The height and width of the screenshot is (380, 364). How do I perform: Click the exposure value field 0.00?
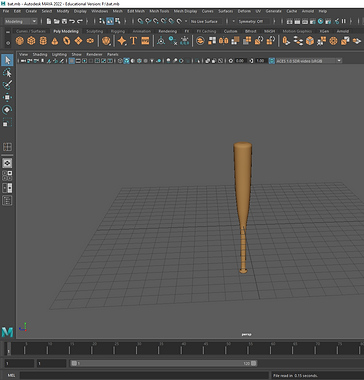pos(240,61)
